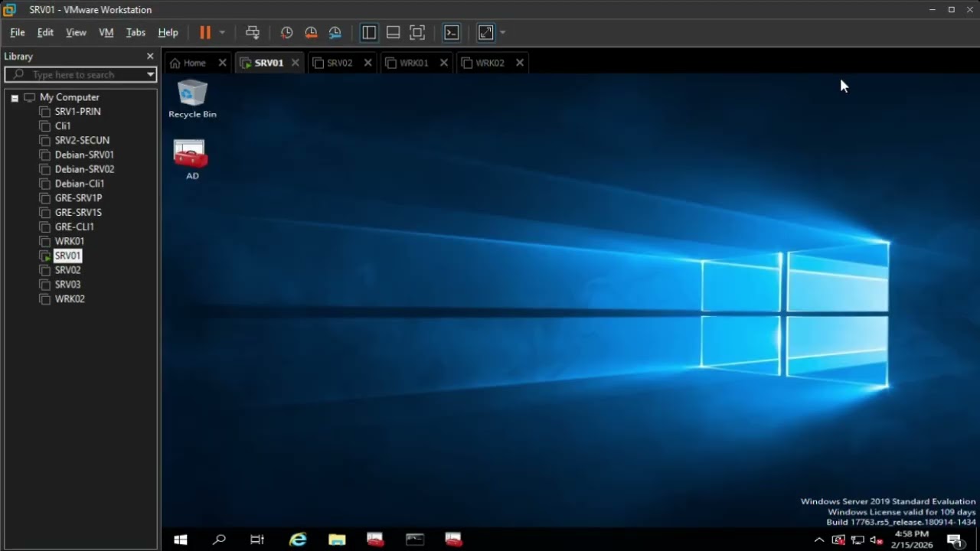Select SRV03 in the library tree
980x551 pixels.
tap(67, 285)
